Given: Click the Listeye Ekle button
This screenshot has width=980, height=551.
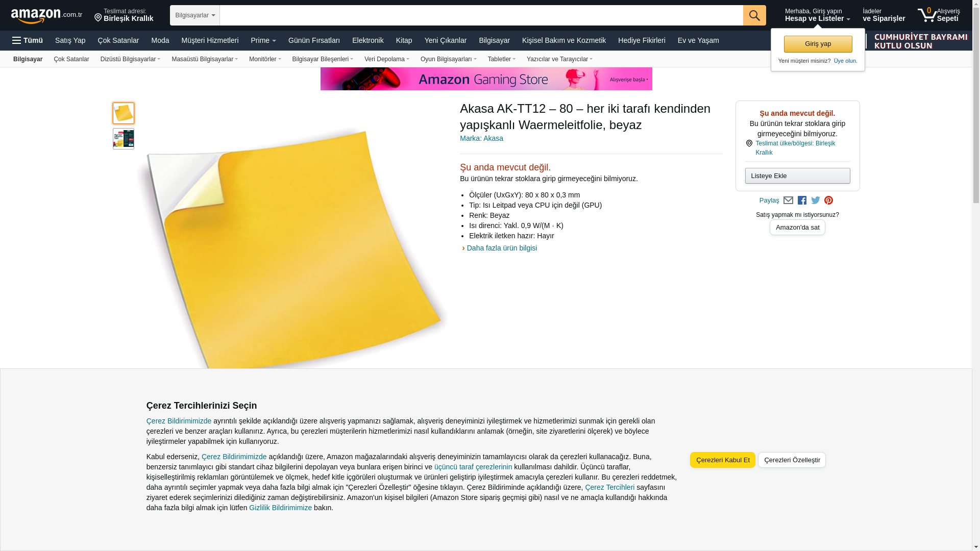Looking at the screenshot, I should tap(797, 176).
